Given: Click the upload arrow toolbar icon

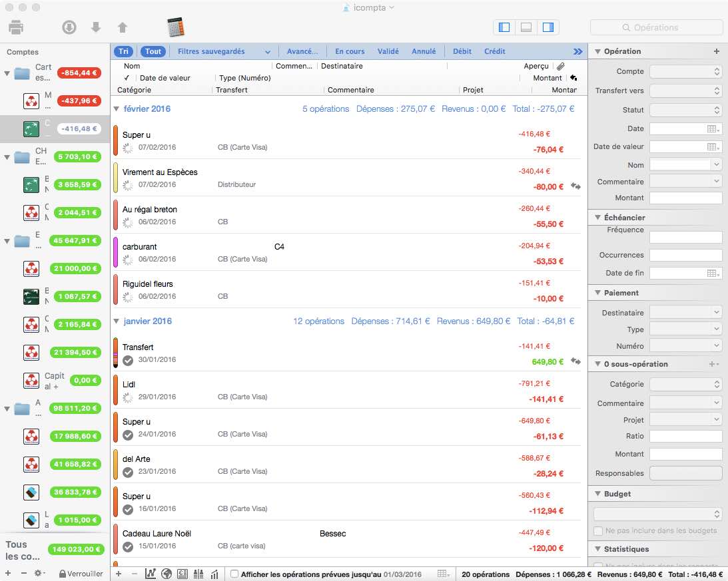Looking at the screenshot, I should pyautogui.click(x=122, y=28).
